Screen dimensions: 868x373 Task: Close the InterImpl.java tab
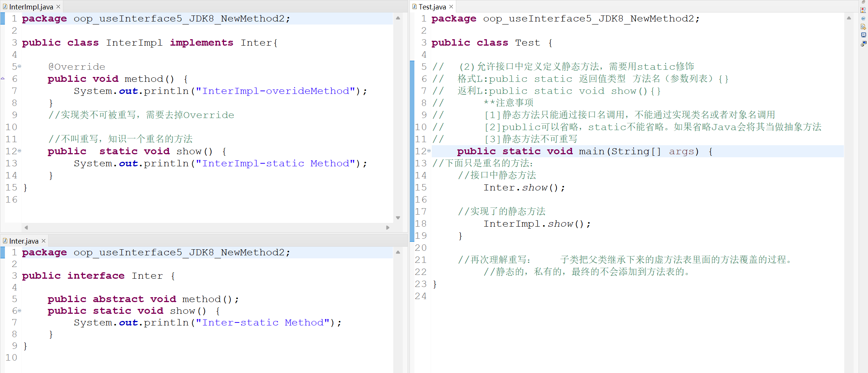pyautogui.click(x=58, y=7)
